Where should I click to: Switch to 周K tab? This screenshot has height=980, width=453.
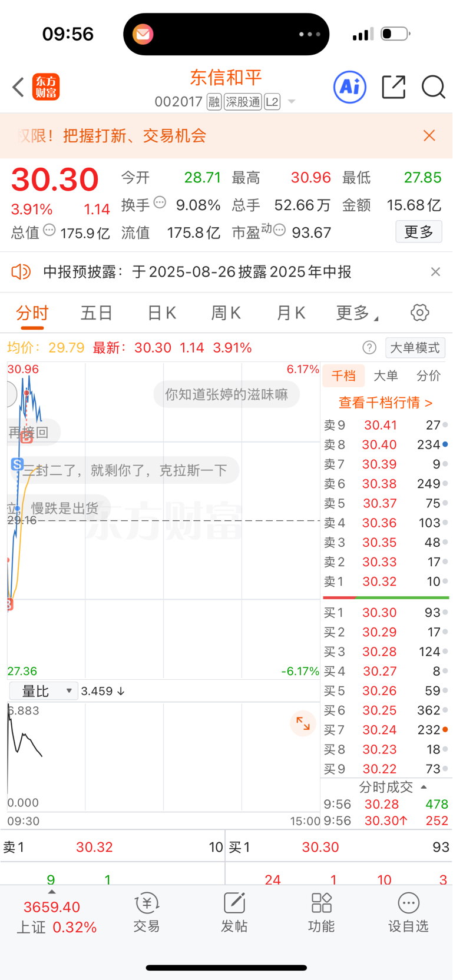tap(226, 313)
